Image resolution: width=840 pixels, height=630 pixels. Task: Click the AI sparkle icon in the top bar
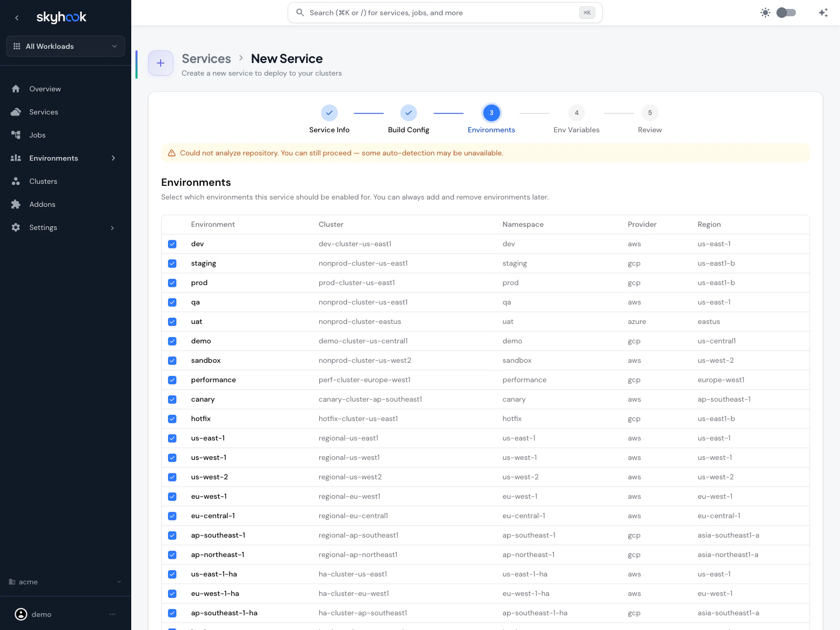tap(823, 12)
